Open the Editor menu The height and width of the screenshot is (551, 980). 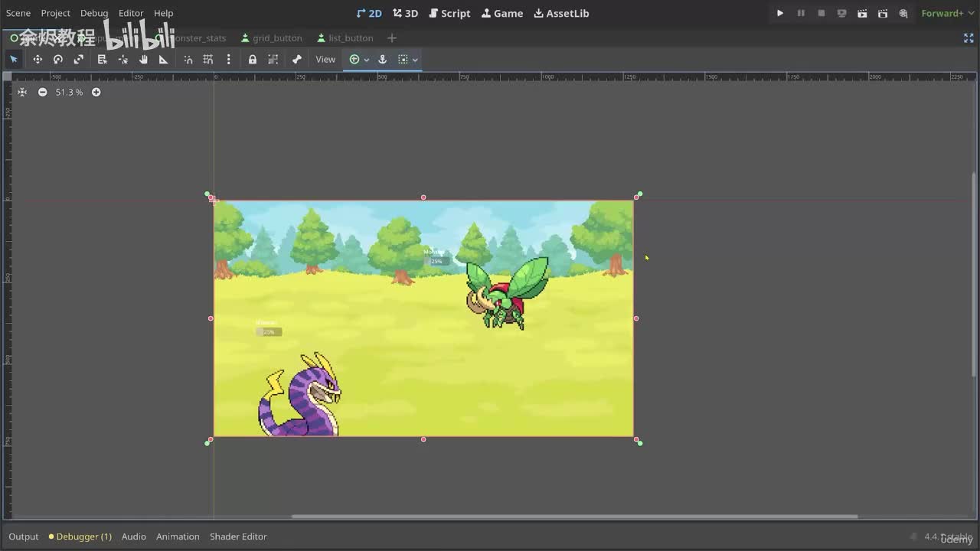131,13
